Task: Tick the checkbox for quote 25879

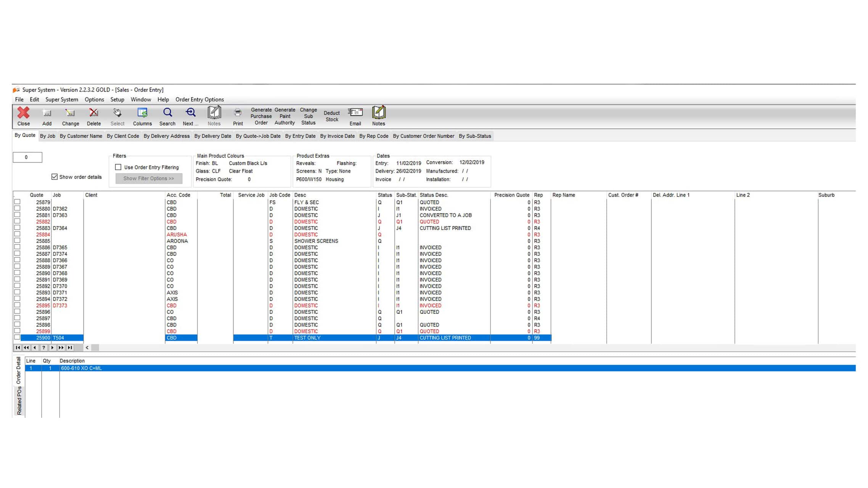Action: (17, 202)
